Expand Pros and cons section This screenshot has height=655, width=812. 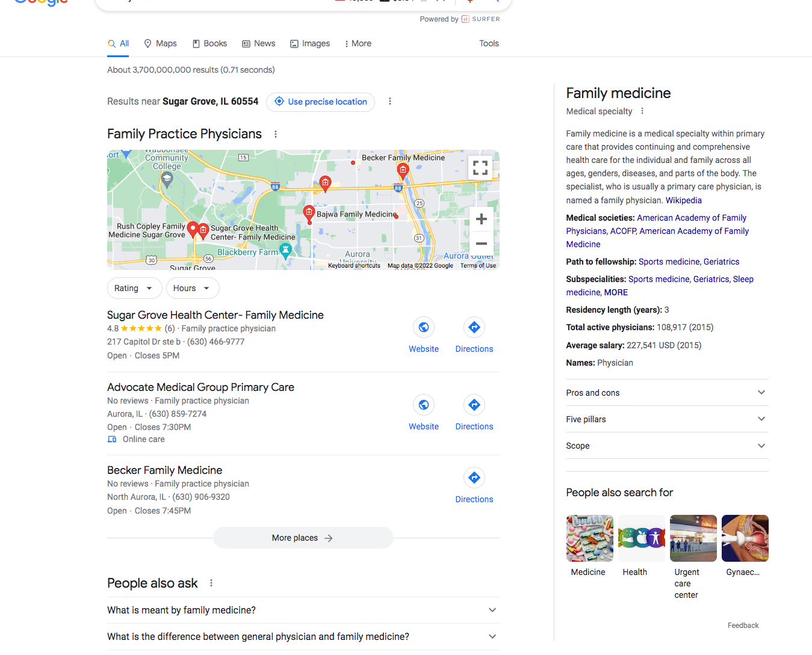tap(667, 393)
